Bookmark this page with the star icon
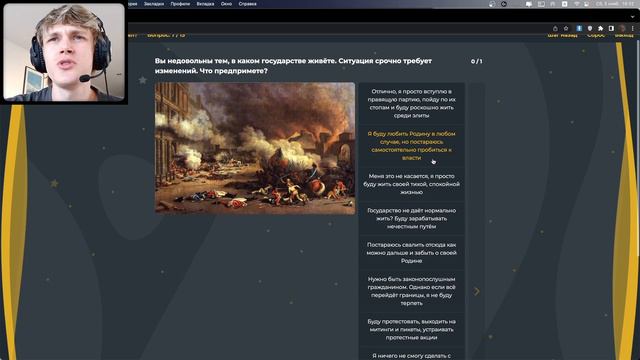The height and width of the screenshot is (360, 640). click(x=566, y=28)
